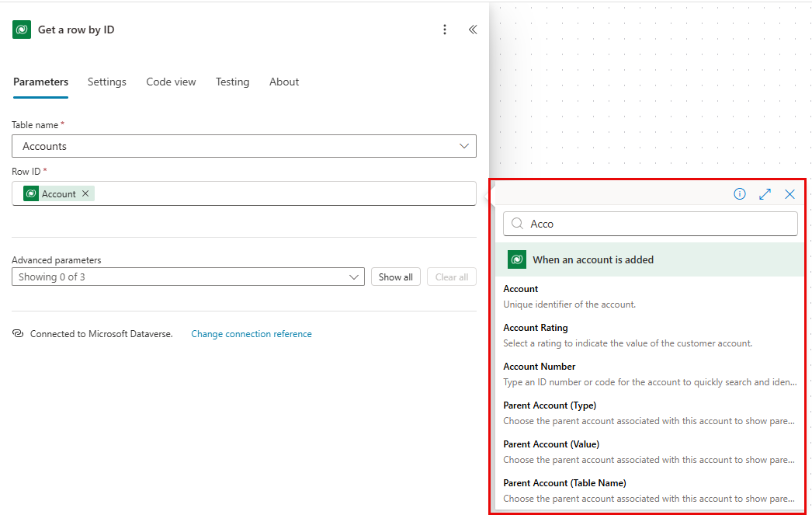Click the search magnifier icon

pyautogui.click(x=517, y=223)
